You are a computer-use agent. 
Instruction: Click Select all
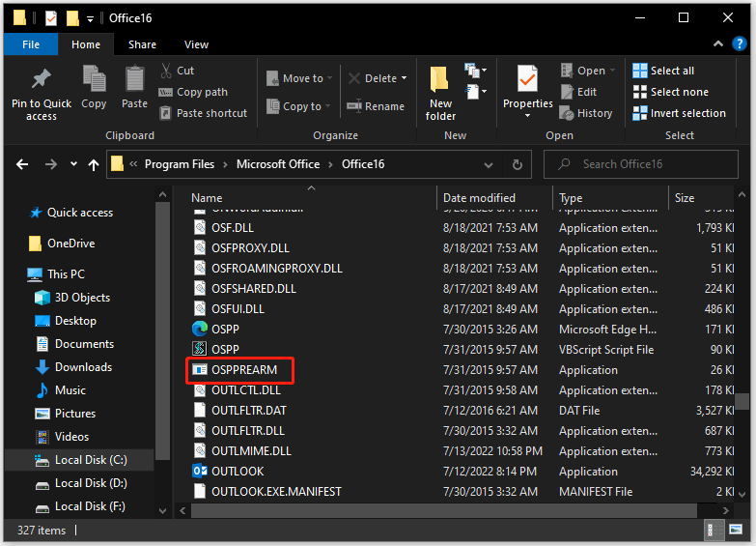coord(663,71)
